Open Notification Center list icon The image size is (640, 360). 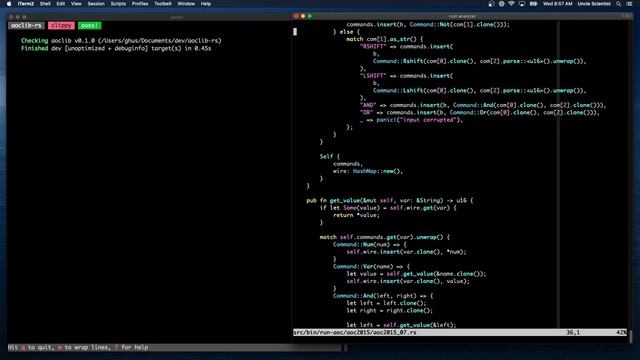[x=629, y=4]
